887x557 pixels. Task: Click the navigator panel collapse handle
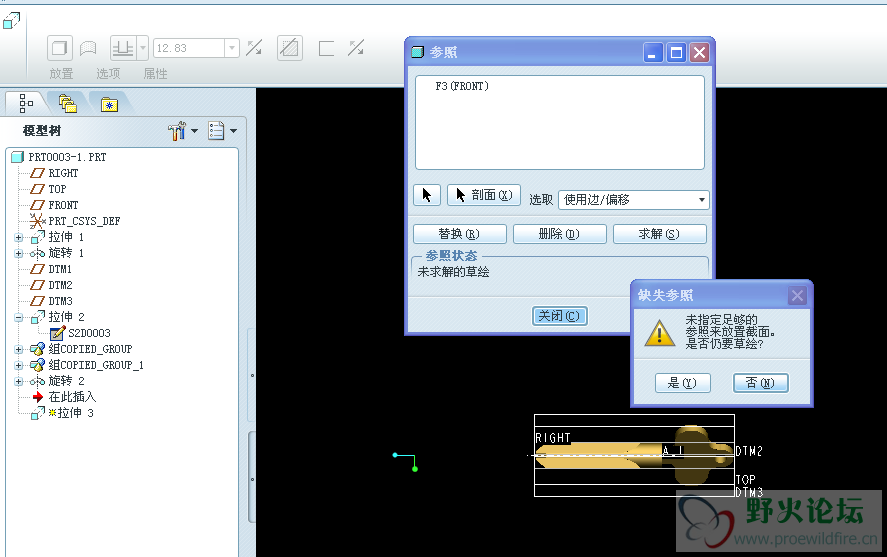(252, 375)
